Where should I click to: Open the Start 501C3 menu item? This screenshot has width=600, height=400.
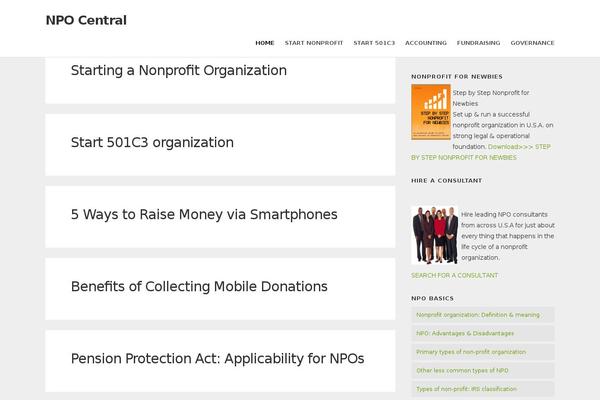[374, 43]
